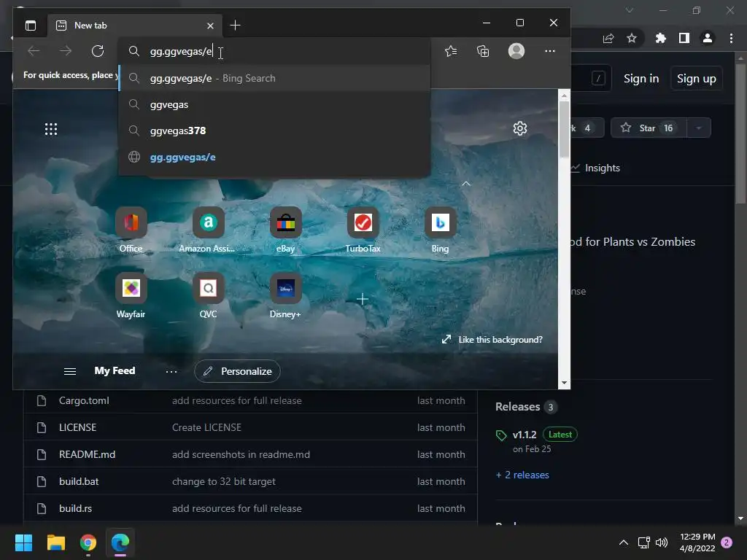747x560 pixels.
Task: Click in the Edge address bar
Action: (x=274, y=51)
